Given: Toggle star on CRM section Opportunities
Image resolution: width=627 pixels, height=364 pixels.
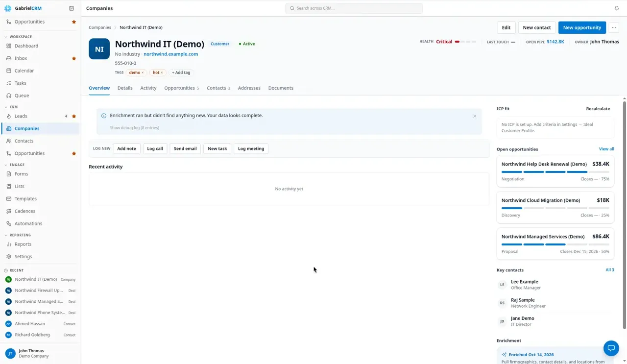Looking at the screenshot, I should click(x=74, y=153).
